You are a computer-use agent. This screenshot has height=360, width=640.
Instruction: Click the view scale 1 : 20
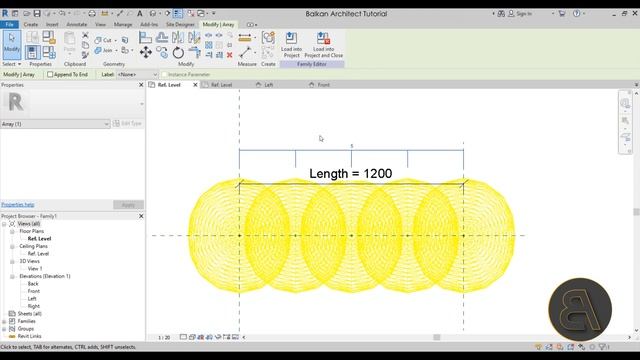click(164, 338)
